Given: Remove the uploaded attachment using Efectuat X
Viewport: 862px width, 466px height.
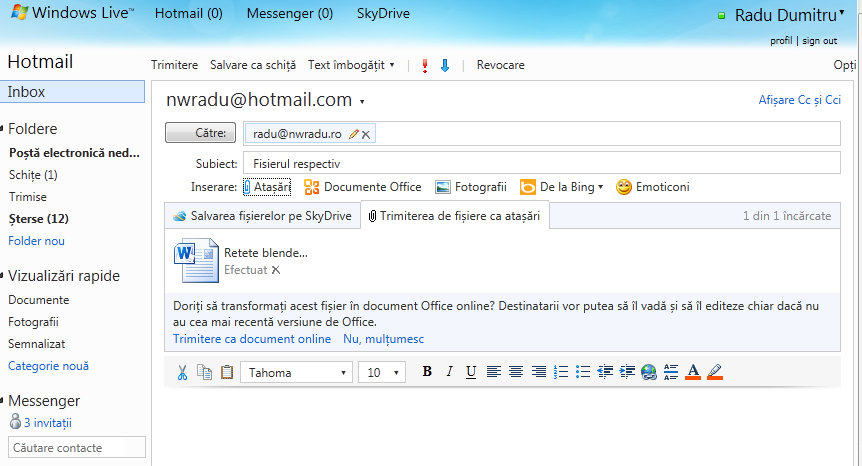Looking at the screenshot, I should point(276,270).
